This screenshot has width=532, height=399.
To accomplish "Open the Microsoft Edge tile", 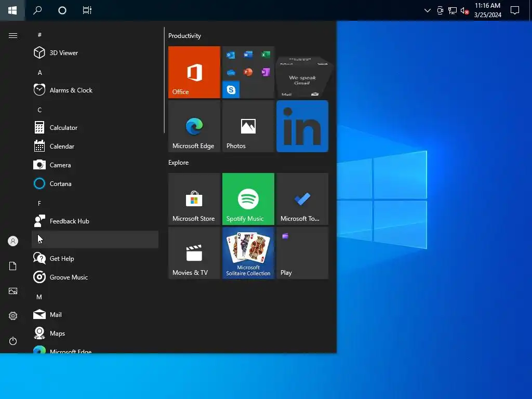I will 194,126.
